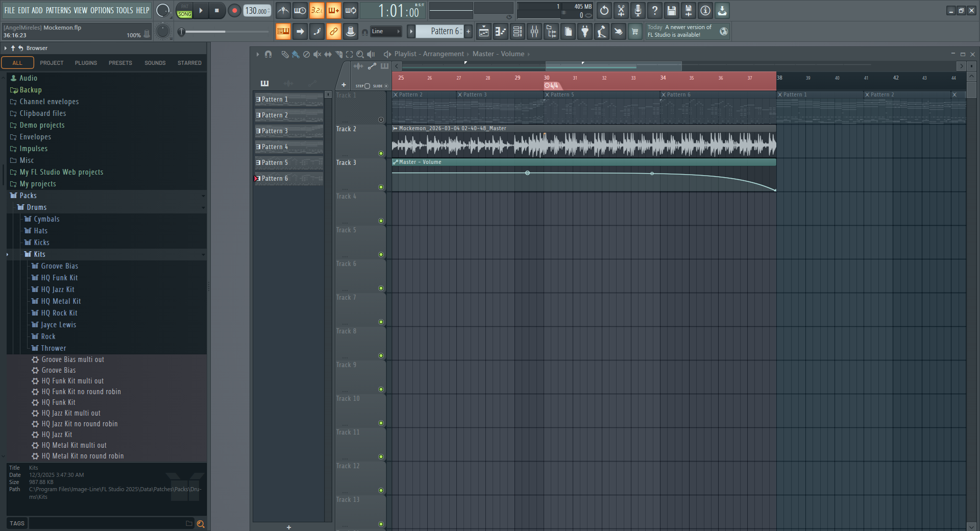Image resolution: width=980 pixels, height=531 pixels.
Task: Open the PATTERNS menu
Action: (x=58, y=10)
